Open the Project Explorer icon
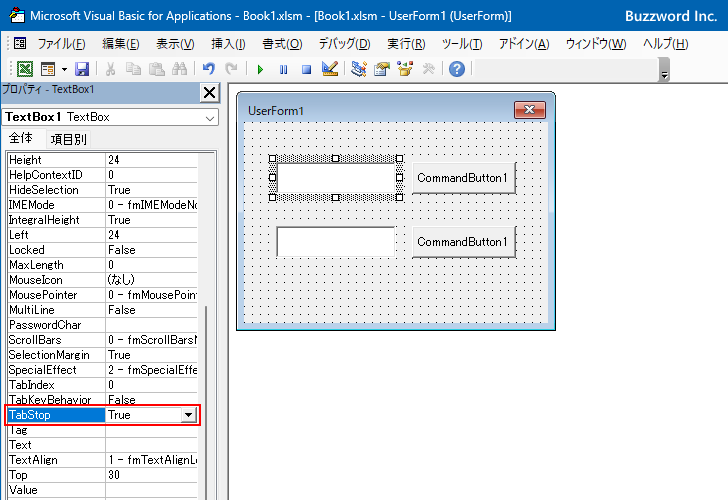The width and height of the screenshot is (728, 500). pyautogui.click(x=359, y=69)
